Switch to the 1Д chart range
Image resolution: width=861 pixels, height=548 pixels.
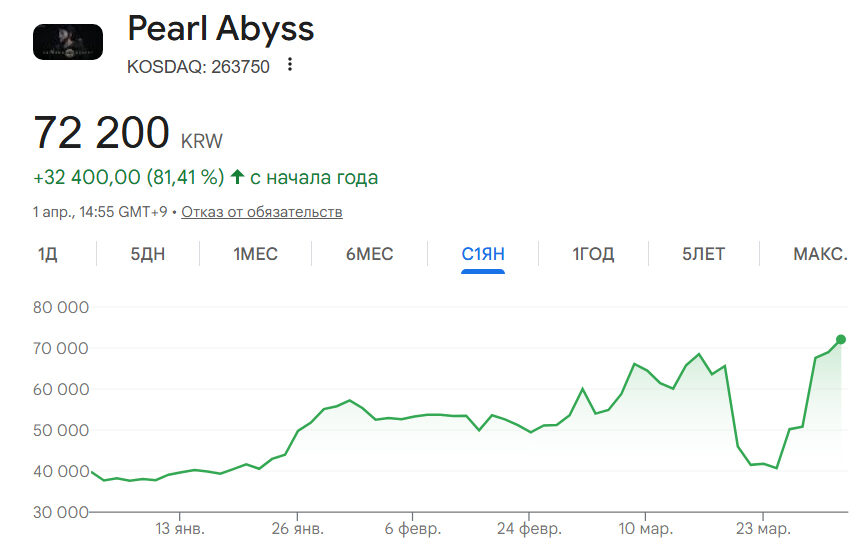48,254
